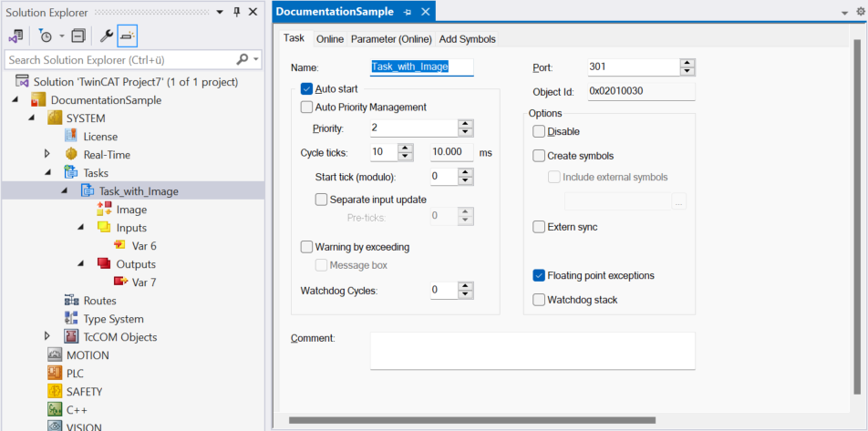Expand the Real-Time node
868x431 pixels.
click(x=47, y=154)
